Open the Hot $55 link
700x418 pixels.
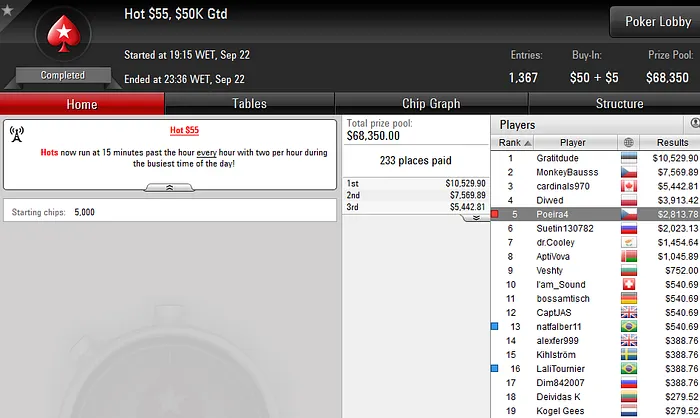click(x=184, y=130)
